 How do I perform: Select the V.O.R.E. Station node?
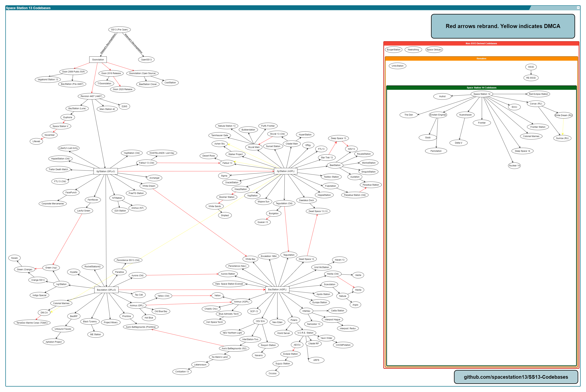305,333
